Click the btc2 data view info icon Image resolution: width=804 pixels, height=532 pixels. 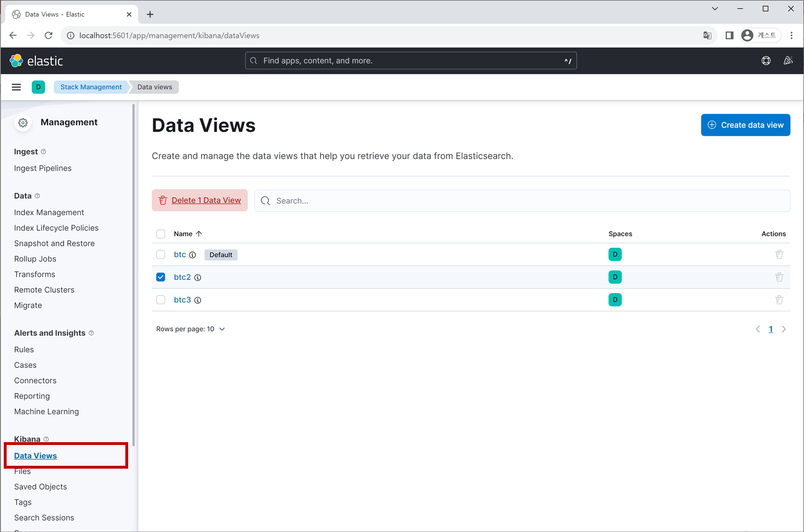click(198, 278)
